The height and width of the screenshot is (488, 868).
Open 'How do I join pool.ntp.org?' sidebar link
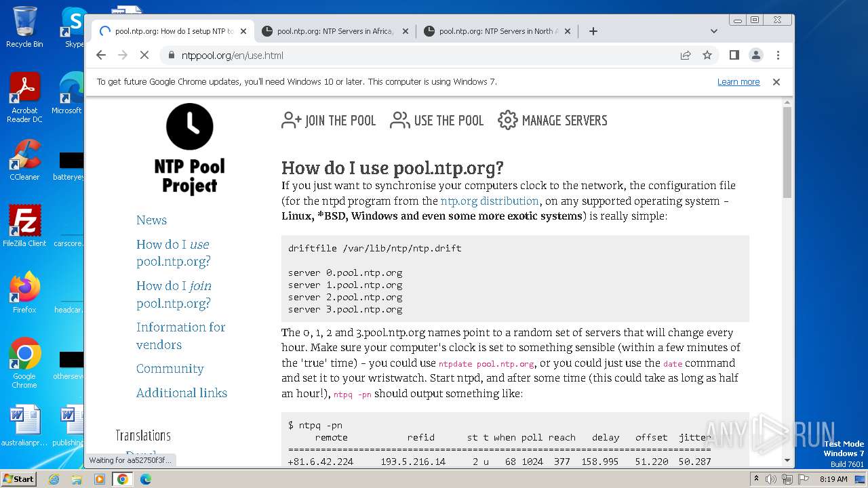pos(174,294)
